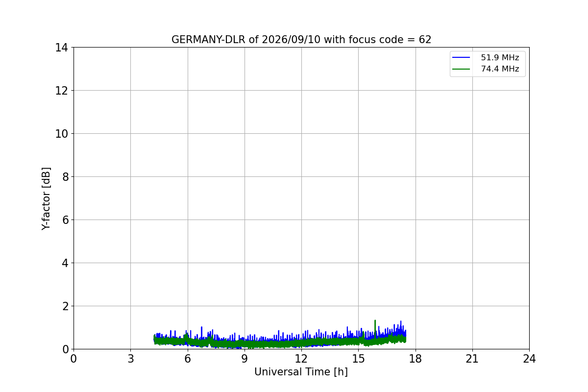
Task: Select the 74.4 MHz legend label
Action: (x=500, y=69)
